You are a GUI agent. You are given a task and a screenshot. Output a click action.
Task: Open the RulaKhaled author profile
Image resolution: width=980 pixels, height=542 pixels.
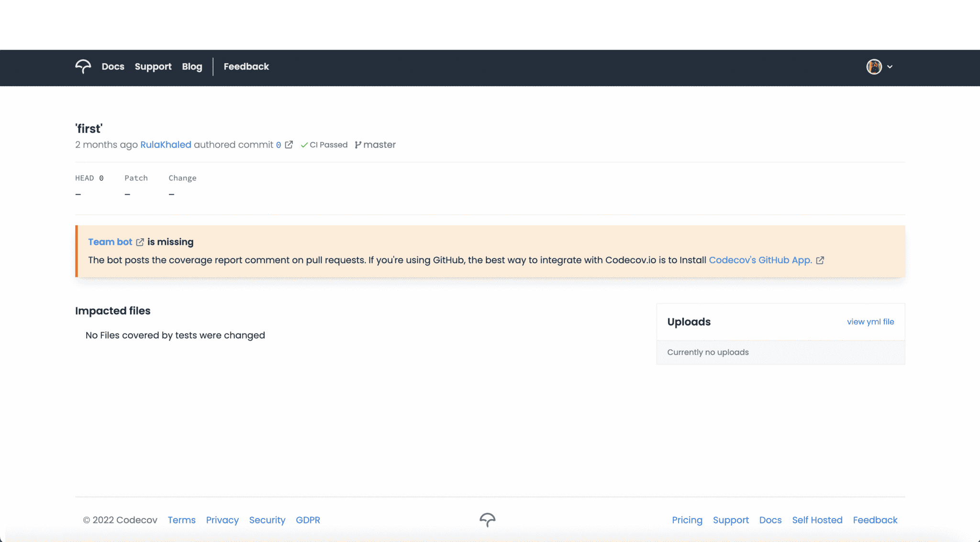coord(166,144)
